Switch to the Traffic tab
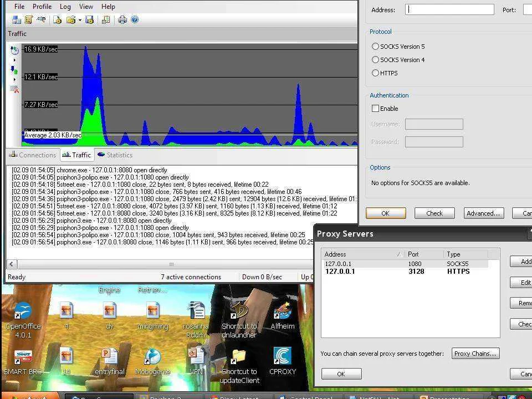Screen dimensions: 532x399 pyautogui.click(x=76, y=155)
